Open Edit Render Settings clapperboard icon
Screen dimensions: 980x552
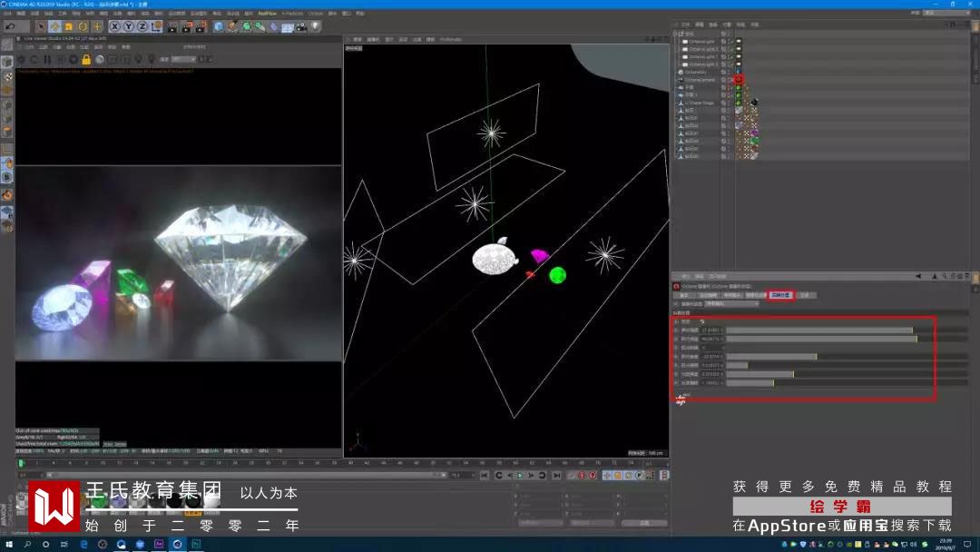[201, 27]
